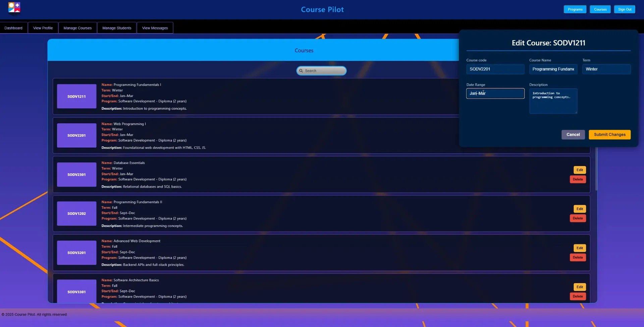Click into the Date Range field
Viewport: 644px width, 327px height.
(x=495, y=93)
